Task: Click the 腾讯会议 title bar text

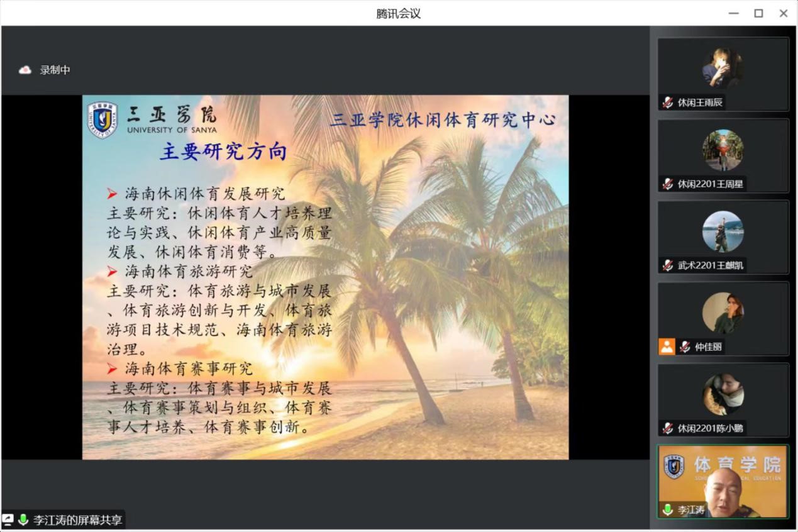Action: (398, 13)
